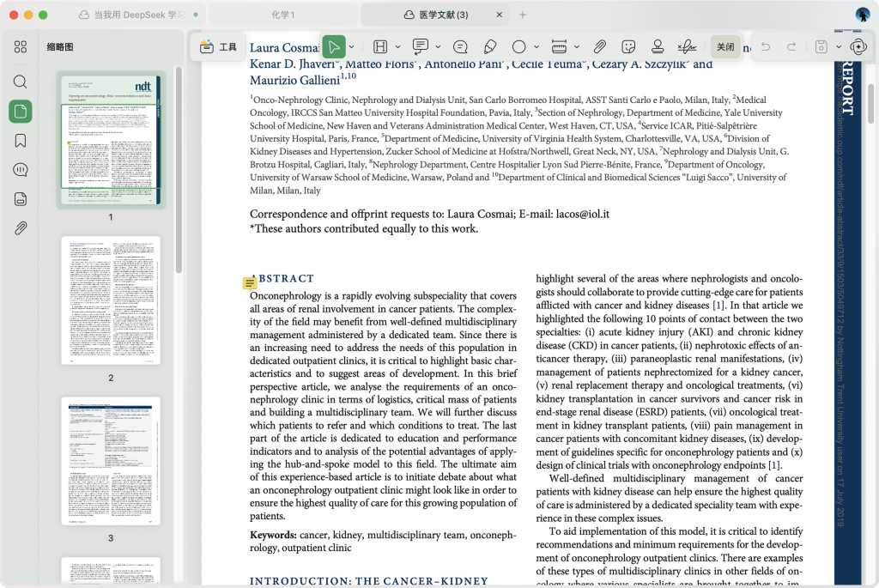Toggle the thumbnails panel icon
879x588 pixels.
click(21, 111)
